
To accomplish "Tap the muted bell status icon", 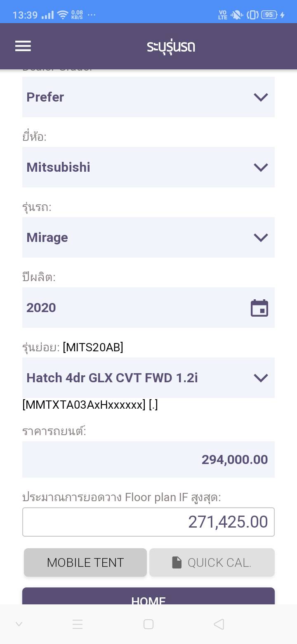I will point(237,15).
